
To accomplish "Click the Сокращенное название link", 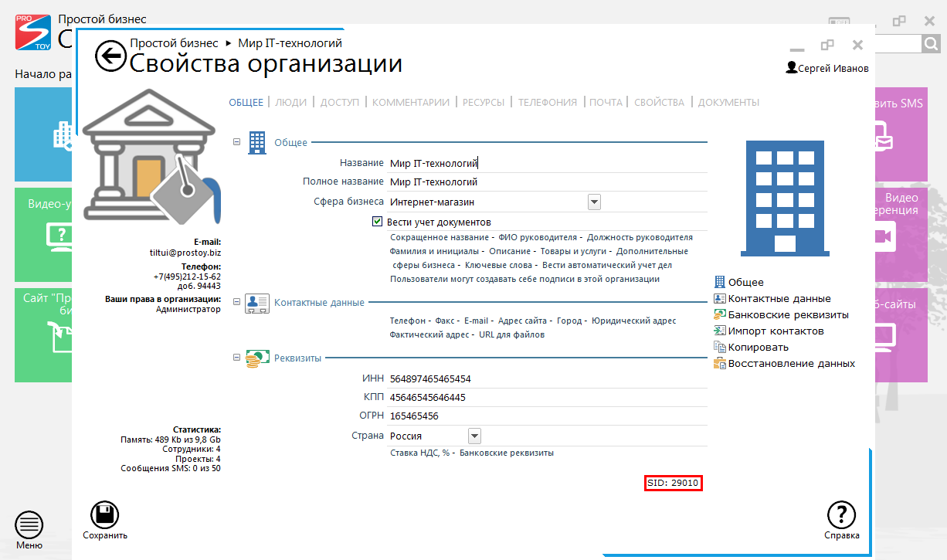I will click(x=439, y=237).
